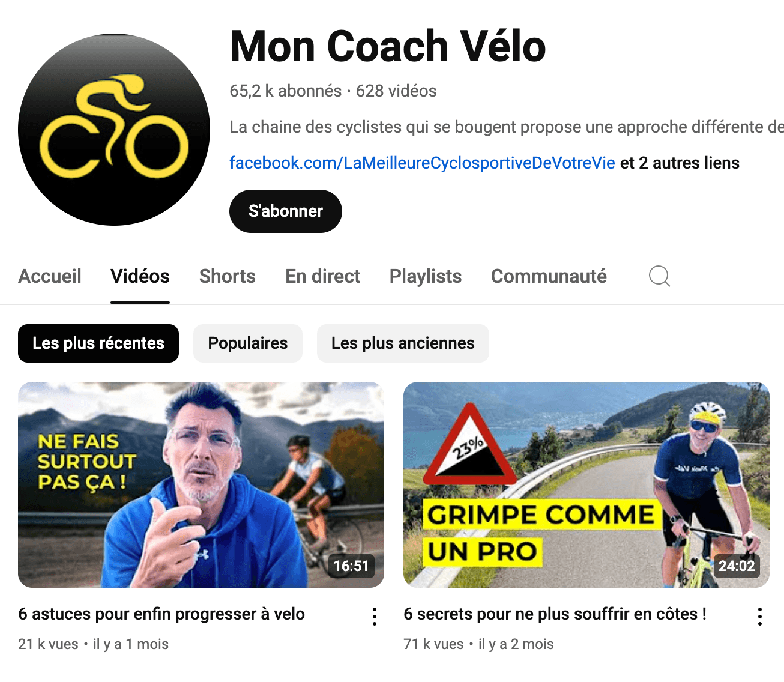The image size is (784, 682).
Task: Expand the channel description text
Action: tap(506, 127)
